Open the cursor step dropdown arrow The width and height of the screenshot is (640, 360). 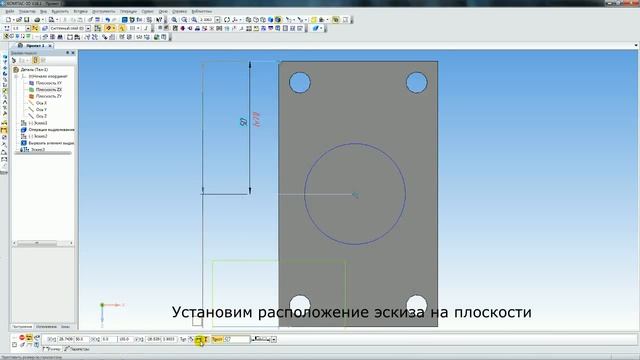[x=28, y=28]
